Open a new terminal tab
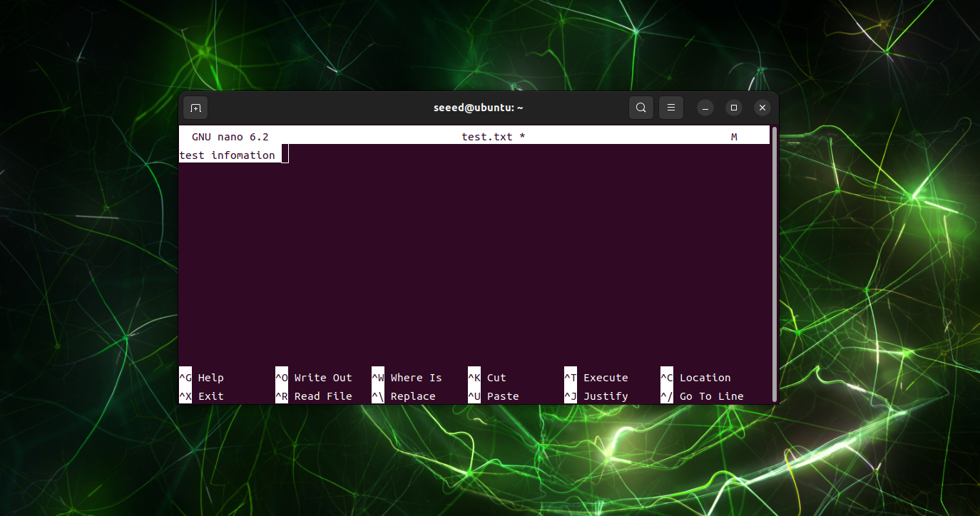Image resolution: width=980 pixels, height=516 pixels. (195, 108)
